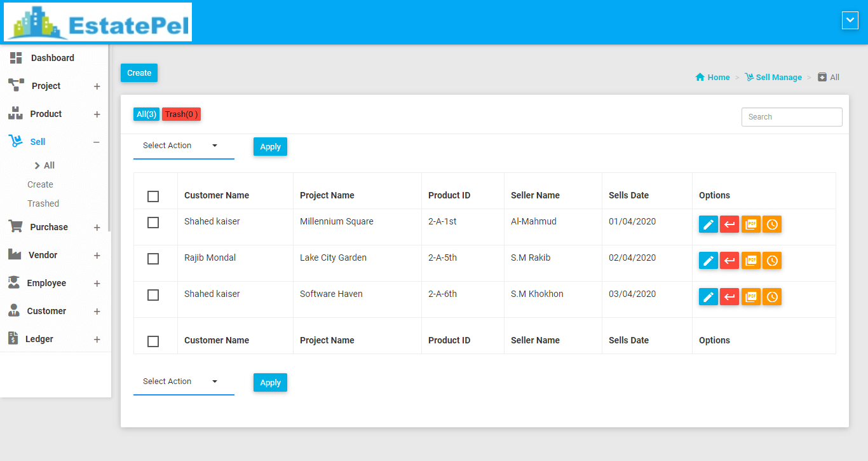Click clock icon for Lake City Garden sale
Viewport: 868px width, 461px height.
(772, 261)
